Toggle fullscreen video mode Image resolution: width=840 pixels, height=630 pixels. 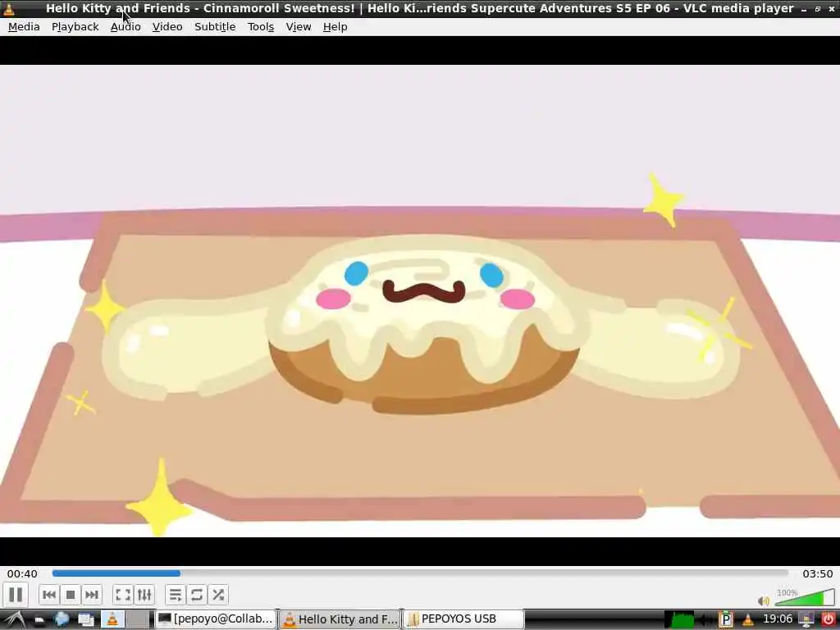click(x=123, y=595)
